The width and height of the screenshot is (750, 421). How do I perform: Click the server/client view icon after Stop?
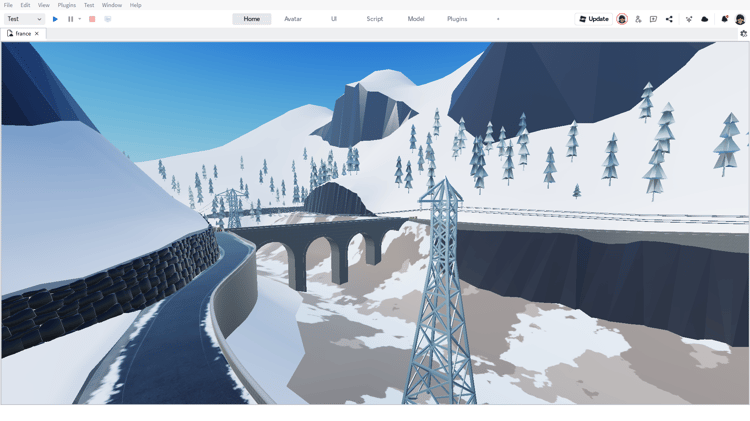pos(108,19)
